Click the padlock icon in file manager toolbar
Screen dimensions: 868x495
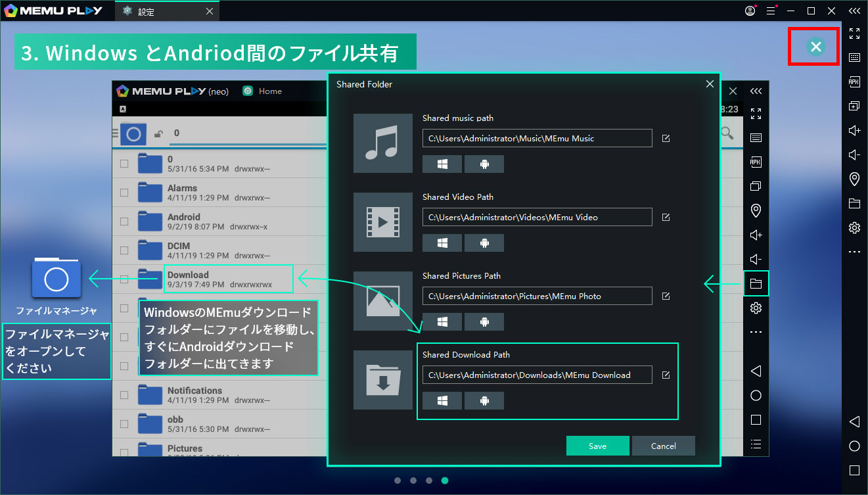158,134
